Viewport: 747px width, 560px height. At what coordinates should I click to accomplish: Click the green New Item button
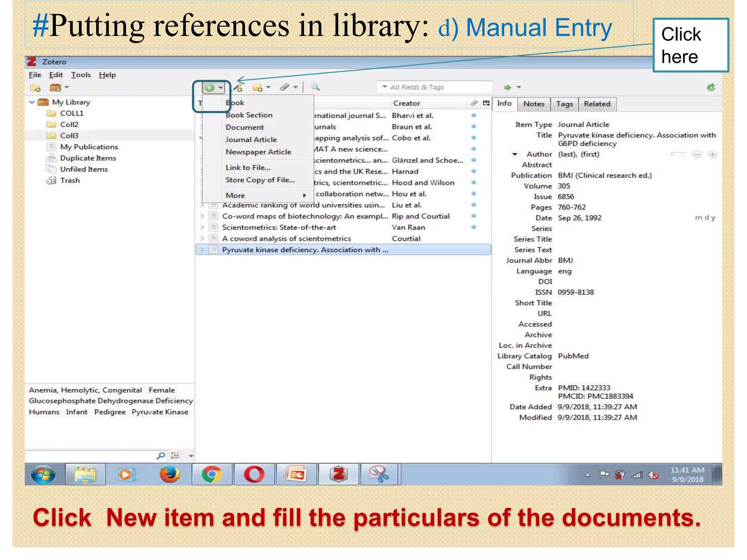[x=209, y=87]
